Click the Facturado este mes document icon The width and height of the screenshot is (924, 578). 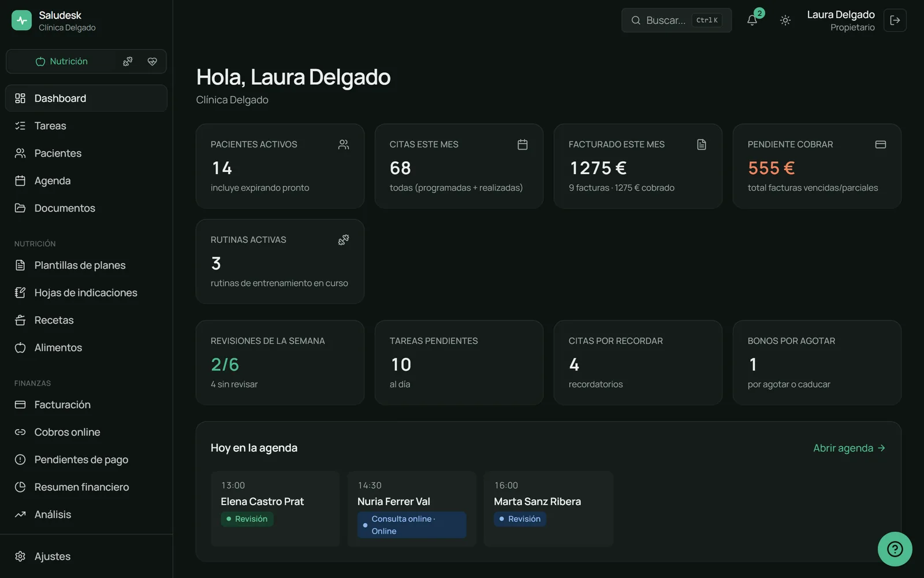[x=702, y=144]
